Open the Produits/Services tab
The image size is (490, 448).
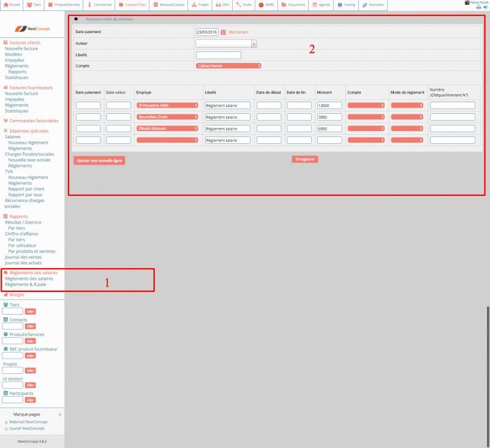(64, 4)
